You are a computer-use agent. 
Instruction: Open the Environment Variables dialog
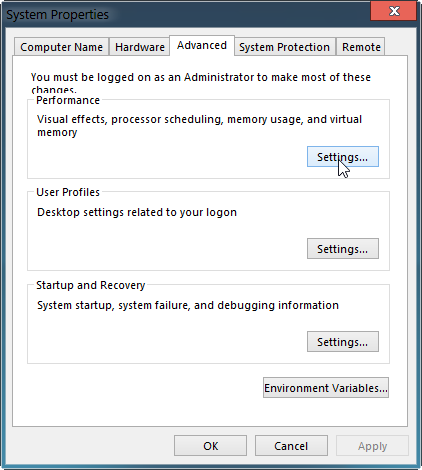[326, 388]
